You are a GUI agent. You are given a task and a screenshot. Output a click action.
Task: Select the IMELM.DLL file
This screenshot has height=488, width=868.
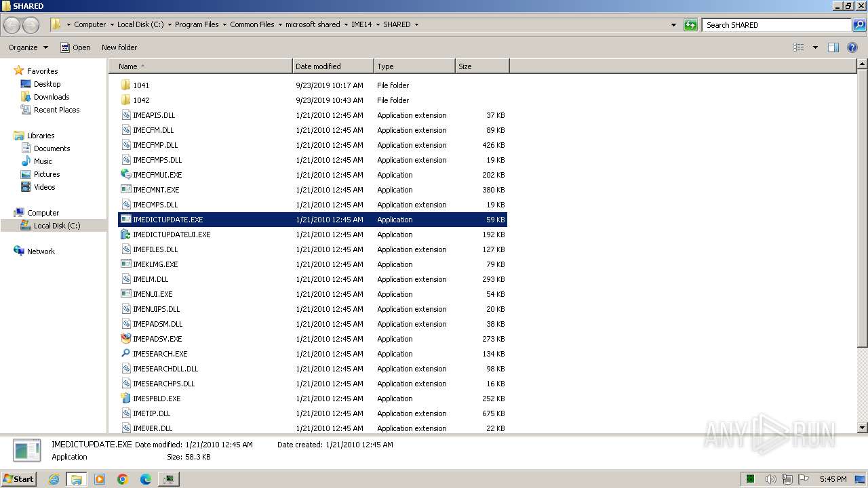coord(313,279)
